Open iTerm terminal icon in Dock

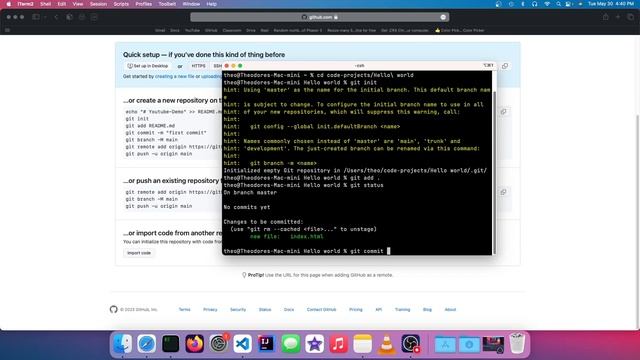coord(171,344)
